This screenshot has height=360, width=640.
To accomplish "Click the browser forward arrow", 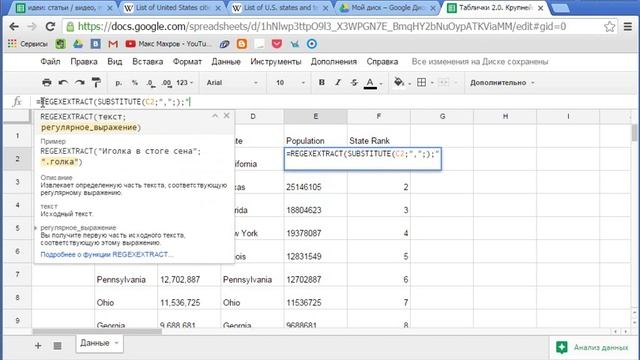I will (x=32, y=27).
